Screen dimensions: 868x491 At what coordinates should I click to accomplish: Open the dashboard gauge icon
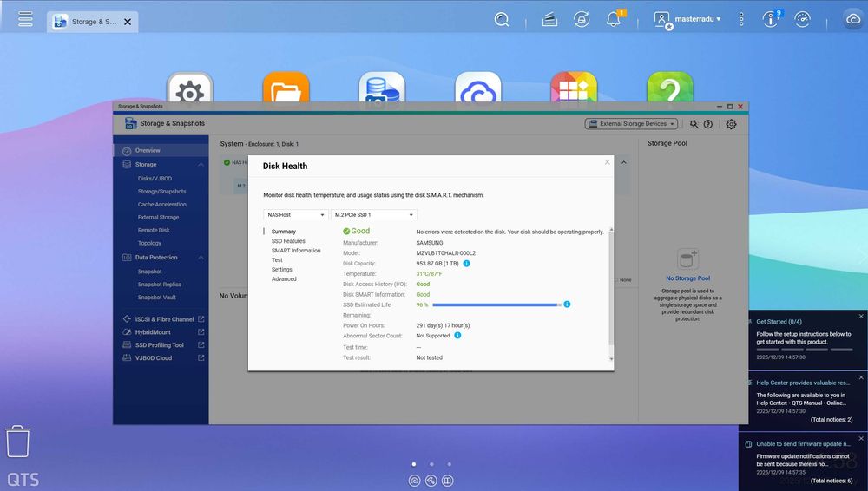802,20
